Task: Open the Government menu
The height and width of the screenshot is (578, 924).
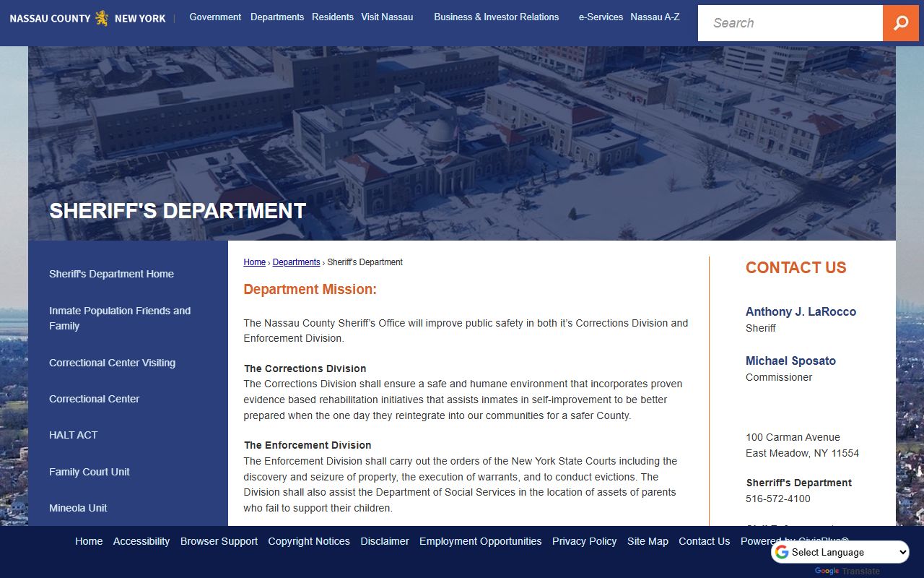Action: pos(215,17)
